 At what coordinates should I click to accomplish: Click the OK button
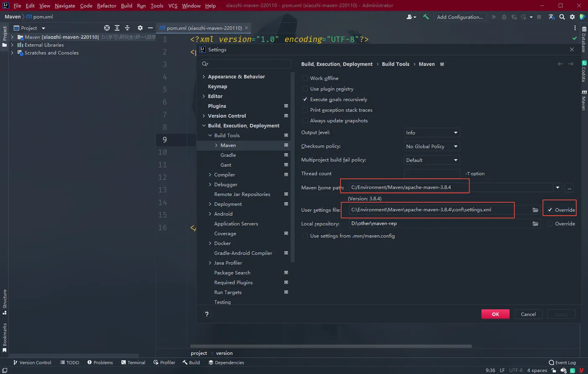(495, 314)
